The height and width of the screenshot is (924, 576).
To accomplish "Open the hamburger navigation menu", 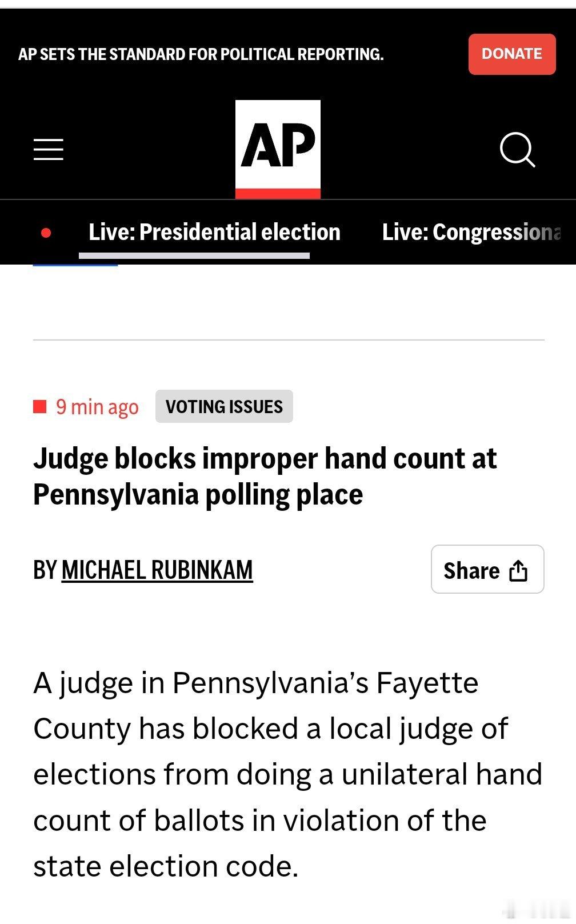I will (x=48, y=149).
